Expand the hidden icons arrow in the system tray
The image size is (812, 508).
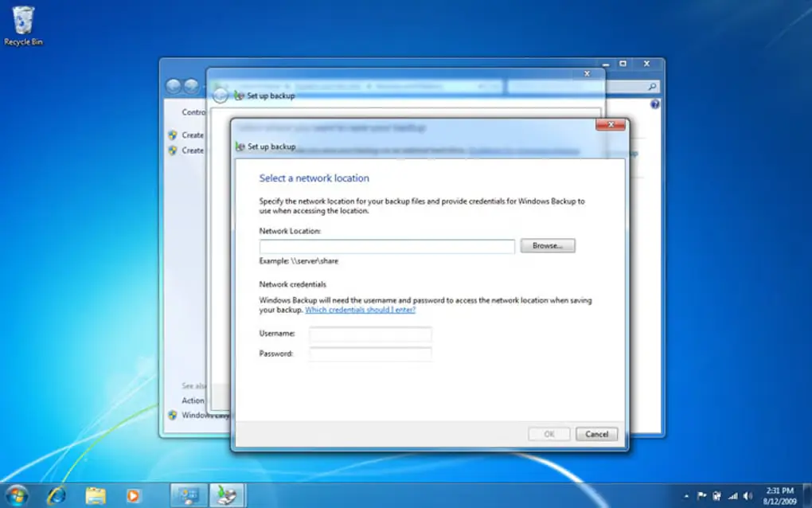pos(687,494)
